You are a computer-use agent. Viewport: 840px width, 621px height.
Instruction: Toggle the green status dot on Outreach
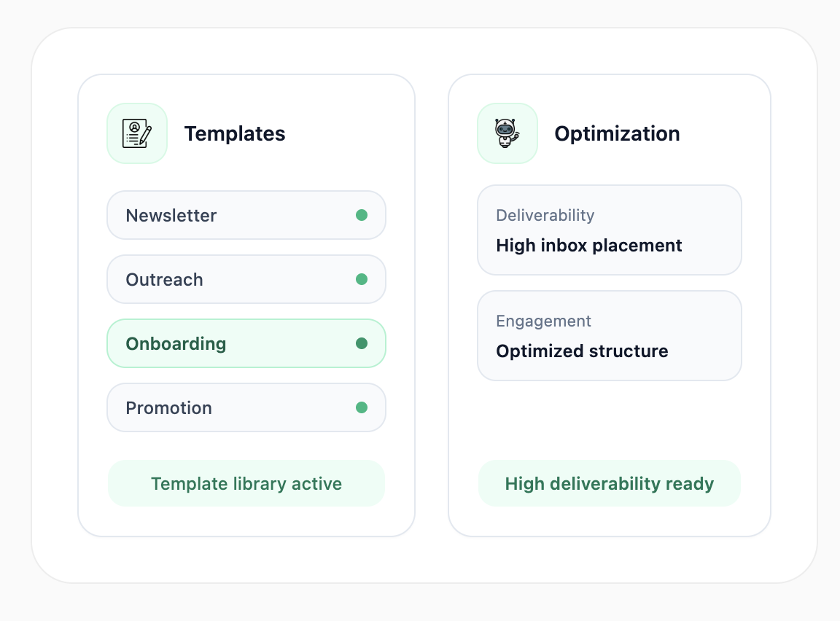click(x=362, y=279)
